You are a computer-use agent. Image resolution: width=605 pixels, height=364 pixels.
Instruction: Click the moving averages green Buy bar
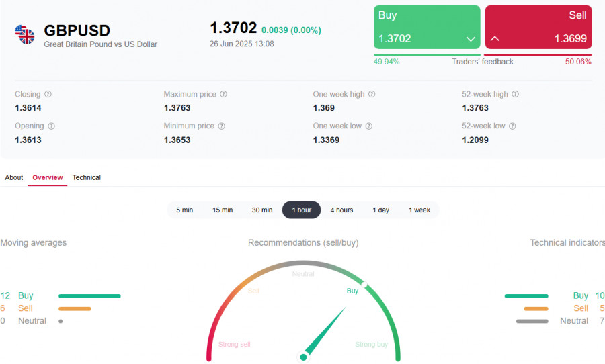(x=89, y=296)
